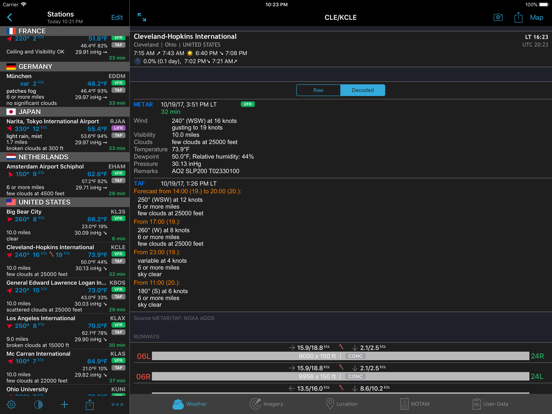Click the 'From 11:00 (20.):' forecast heading

(157, 283)
